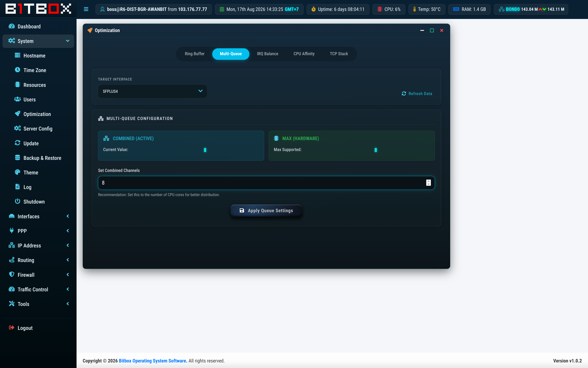The image size is (588, 368).
Task: Open the CPU Affinity tab
Action: (304, 54)
